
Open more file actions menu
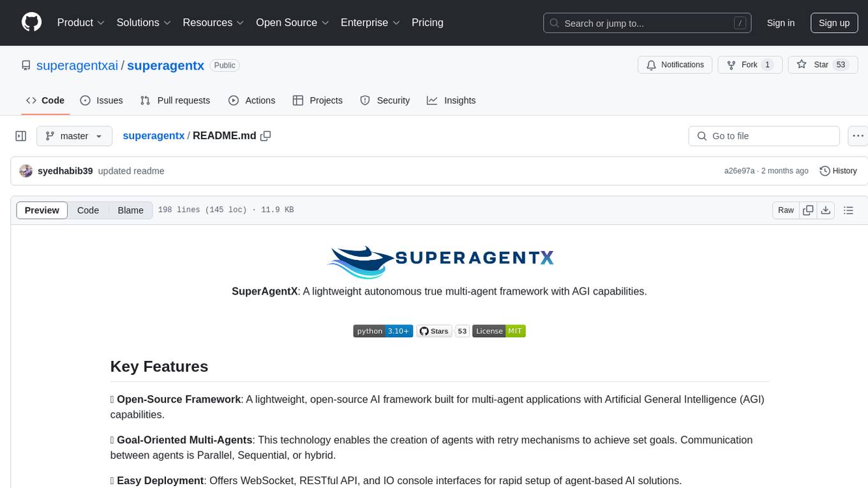pyautogui.click(x=858, y=136)
